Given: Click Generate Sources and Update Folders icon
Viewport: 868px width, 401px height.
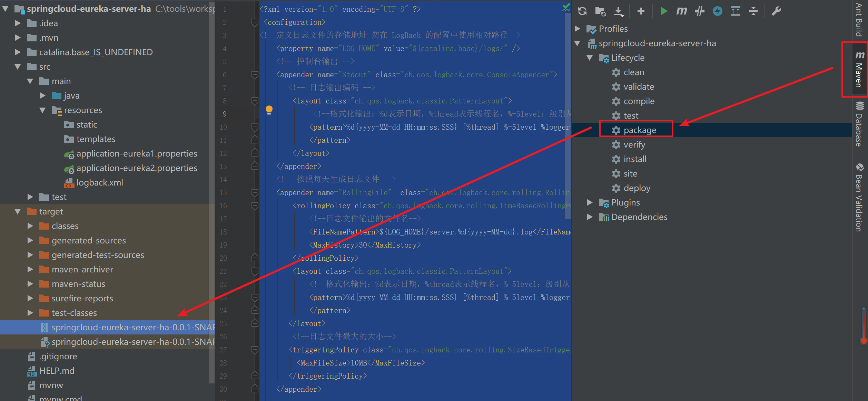Looking at the screenshot, I should (600, 11).
